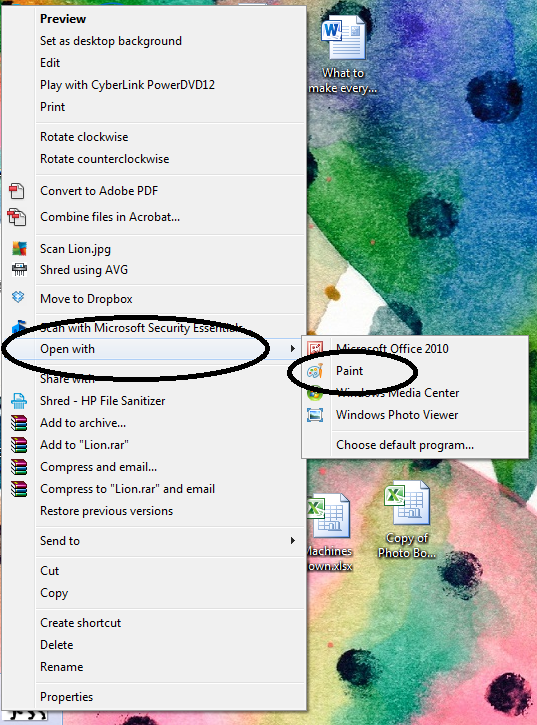Select Rotate clockwise from the menu
537x725 pixels.
click(84, 137)
